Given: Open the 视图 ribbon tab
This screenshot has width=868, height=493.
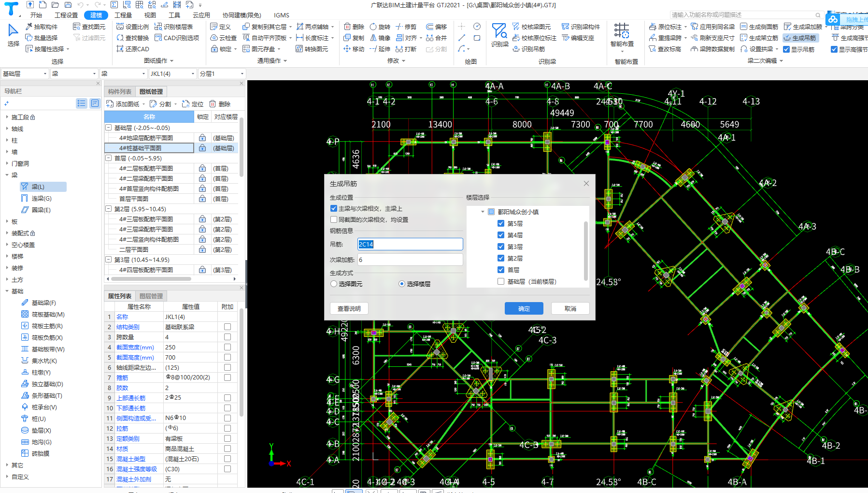Looking at the screenshot, I should coord(150,15).
